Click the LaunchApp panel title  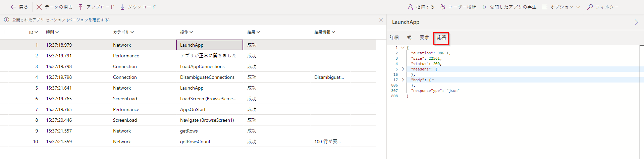tap(406, 22)
